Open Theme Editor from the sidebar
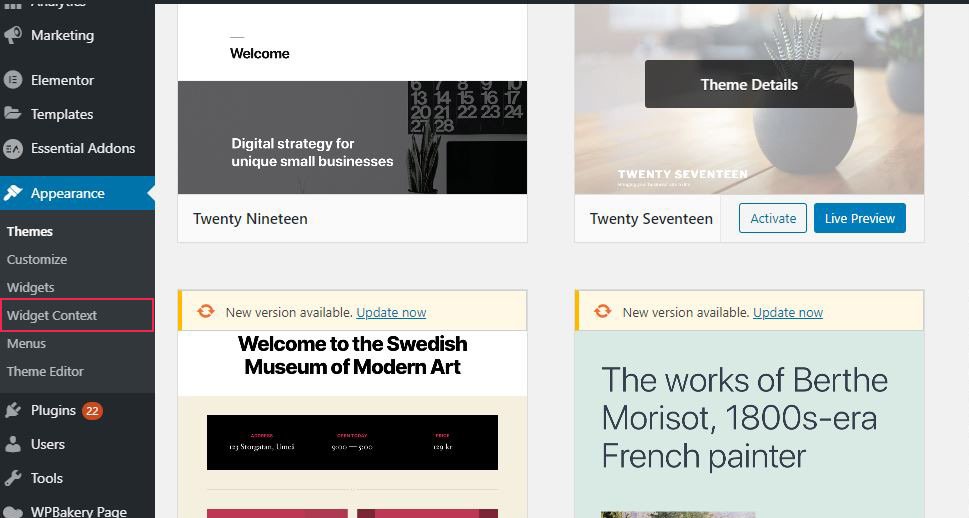This screenshot has width=969, height=518. point(45,371)
